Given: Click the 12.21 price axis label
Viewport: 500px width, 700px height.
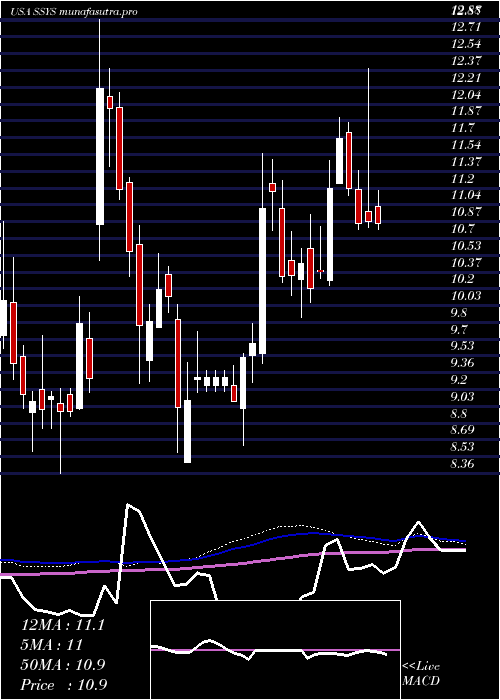Looking at the screenshot, I should pyautogui.click(x=466, y=78).
